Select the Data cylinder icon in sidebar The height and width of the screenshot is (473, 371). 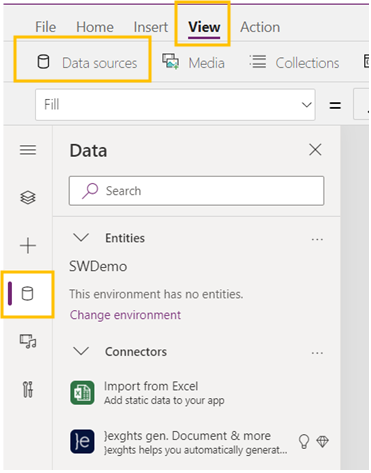pyautogui.click(x=27, y=294)
